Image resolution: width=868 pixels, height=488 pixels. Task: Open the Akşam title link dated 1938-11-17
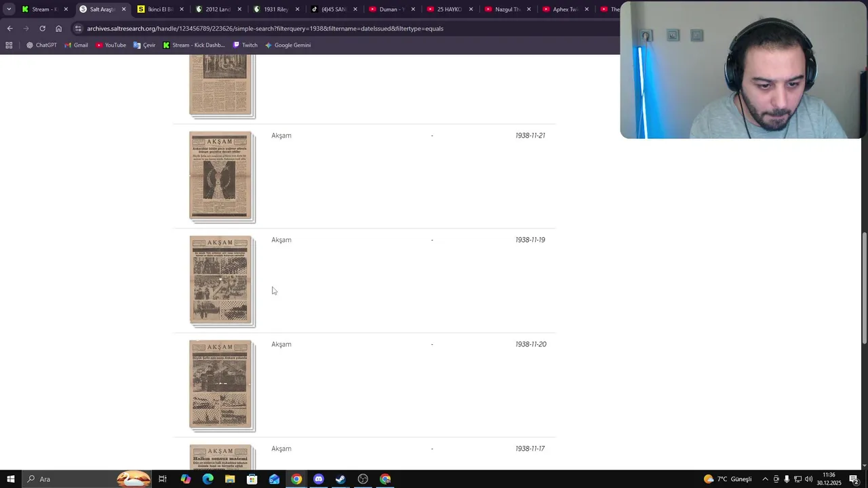click(281, 449)
